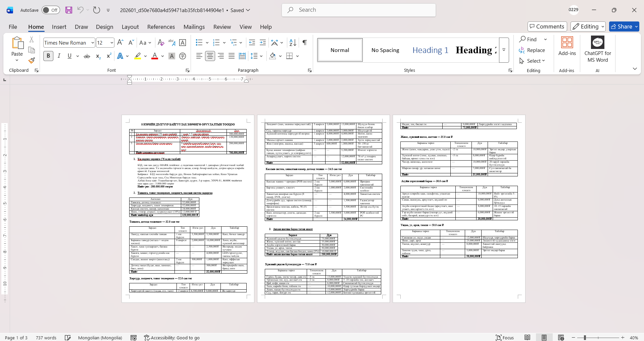The width and height of the screenshot is (644, 341).
Task: Open the Editing mode dropdown
Action: coord(588,26)
